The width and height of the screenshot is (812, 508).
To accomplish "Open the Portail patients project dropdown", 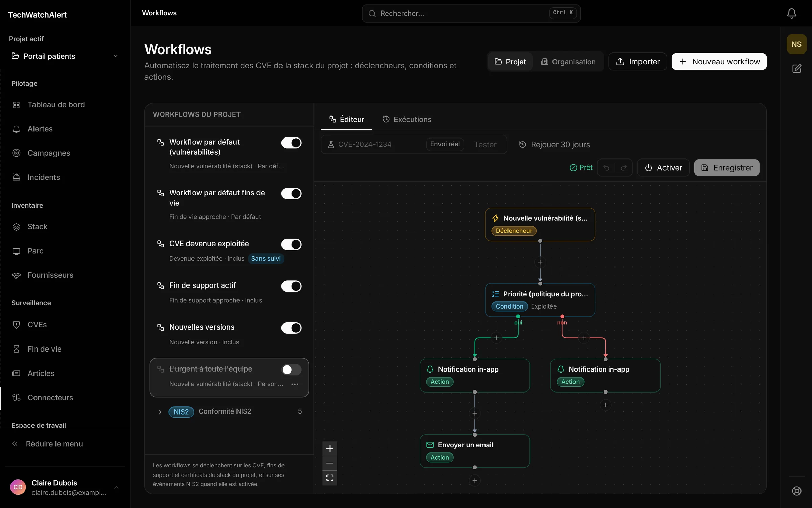I will coord(65,56).
